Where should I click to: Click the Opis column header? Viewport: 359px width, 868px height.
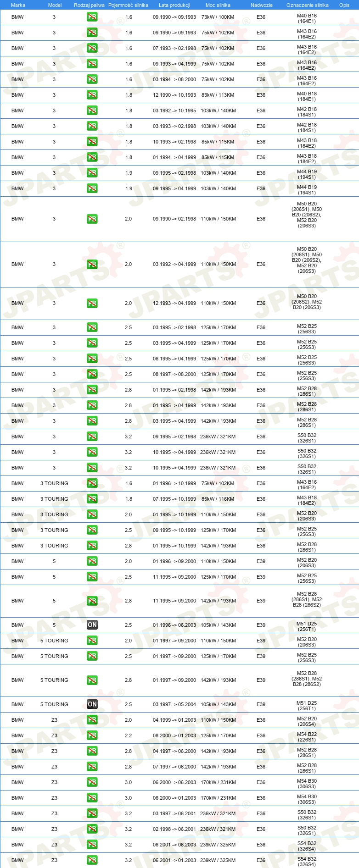(344, 5)
